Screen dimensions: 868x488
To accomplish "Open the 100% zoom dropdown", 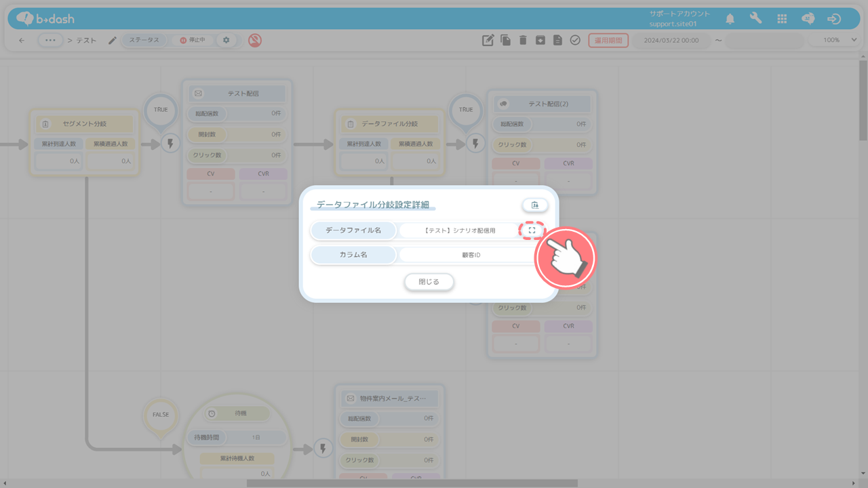I will [x=834, y=40].
